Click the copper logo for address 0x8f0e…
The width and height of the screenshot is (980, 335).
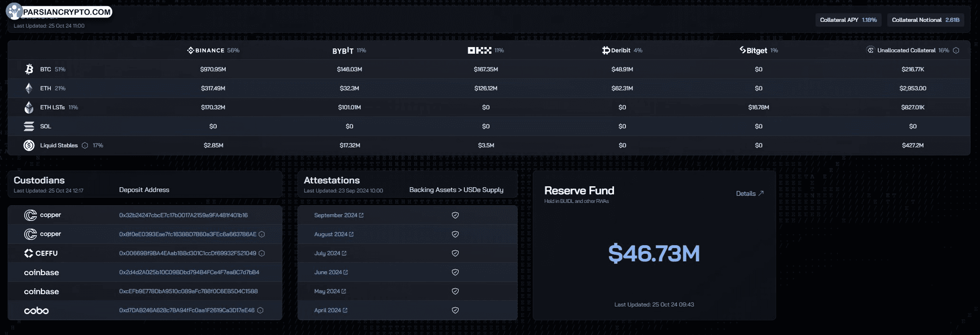tap(43, 234)
